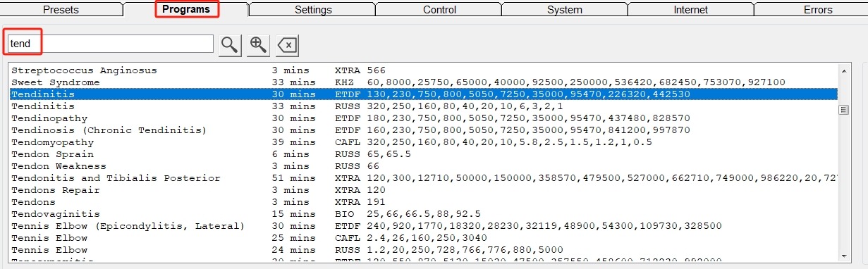Select Tendon Sprain program row
Image resolution: width=868 pixels, height=269 pixels.
[x=423, y=154]
